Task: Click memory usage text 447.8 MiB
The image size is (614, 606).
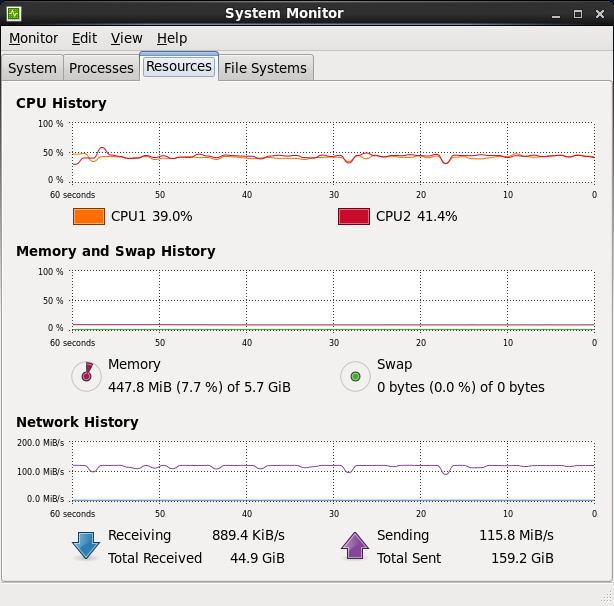Action: (199, 387)
